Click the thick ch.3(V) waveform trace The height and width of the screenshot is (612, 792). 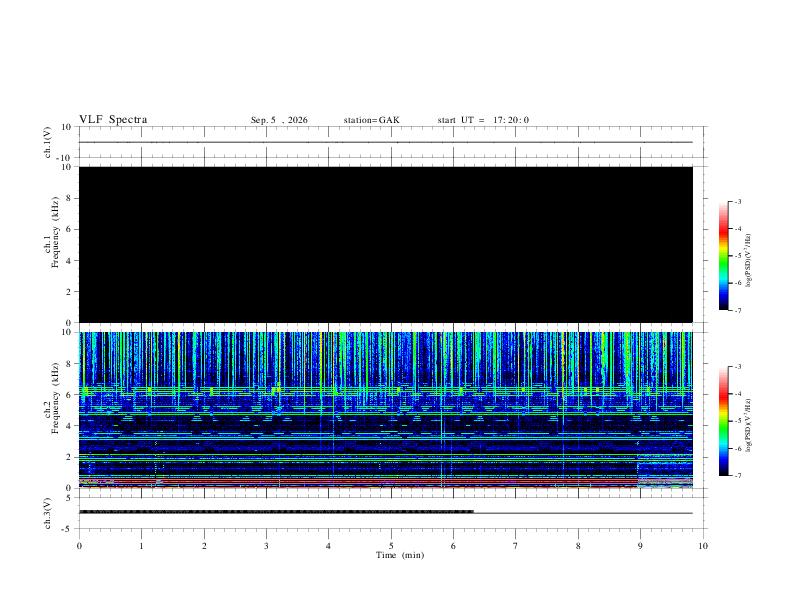[276, 512]
